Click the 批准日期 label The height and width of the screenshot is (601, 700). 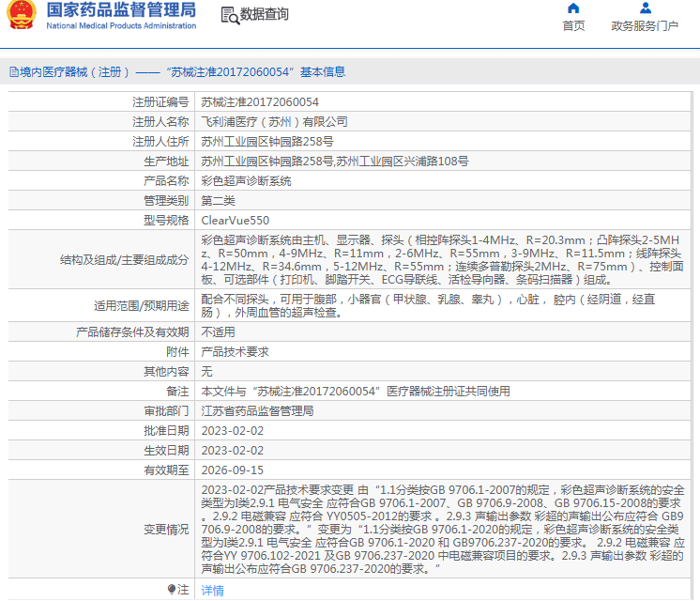pyautogui.click(x=166, y=431)
